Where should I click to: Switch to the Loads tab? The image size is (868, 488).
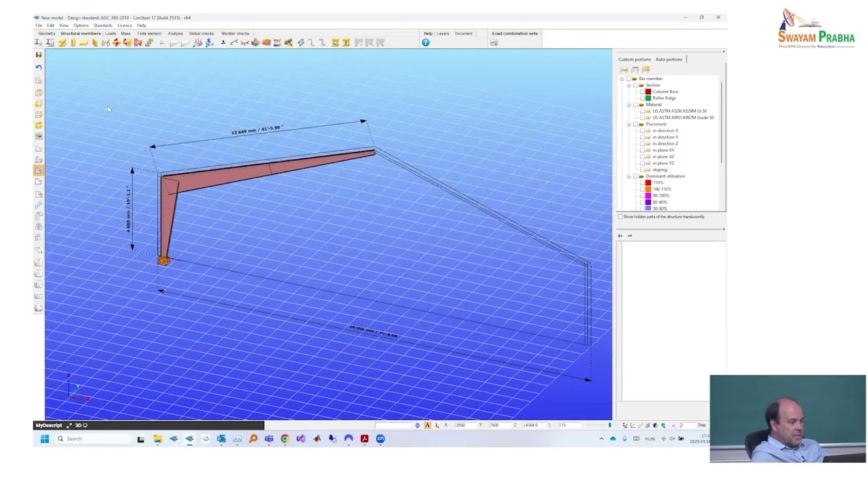[111, 33]
